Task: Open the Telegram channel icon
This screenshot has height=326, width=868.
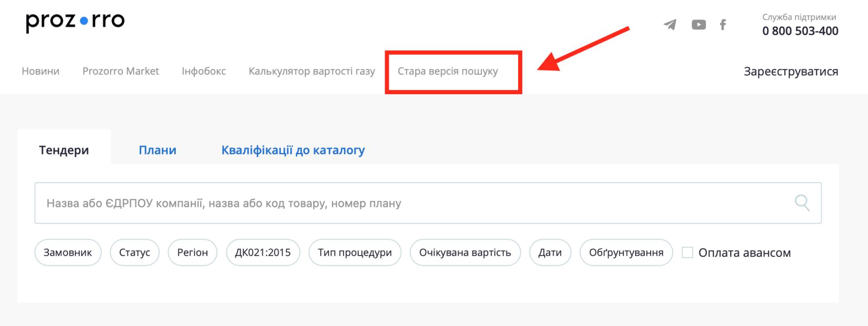Action: click(x=670, y=24)
